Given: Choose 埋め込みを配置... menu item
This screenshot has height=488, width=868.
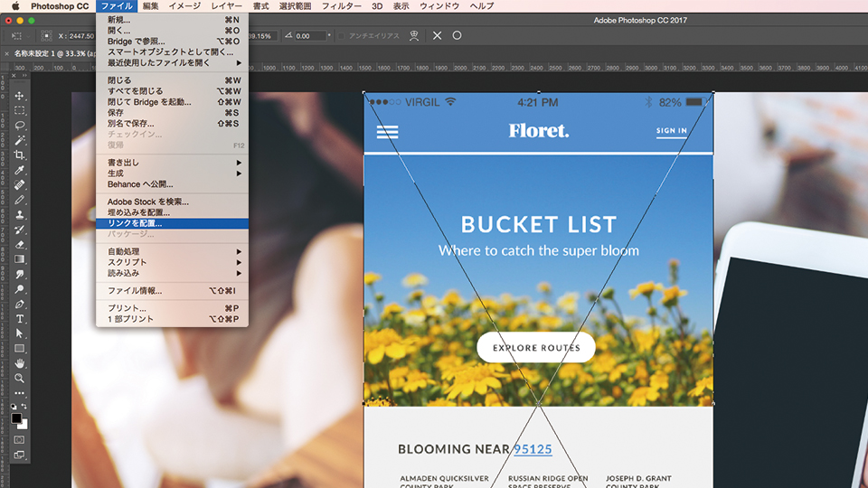Looking at the screenshot, I should pos(172,212).
